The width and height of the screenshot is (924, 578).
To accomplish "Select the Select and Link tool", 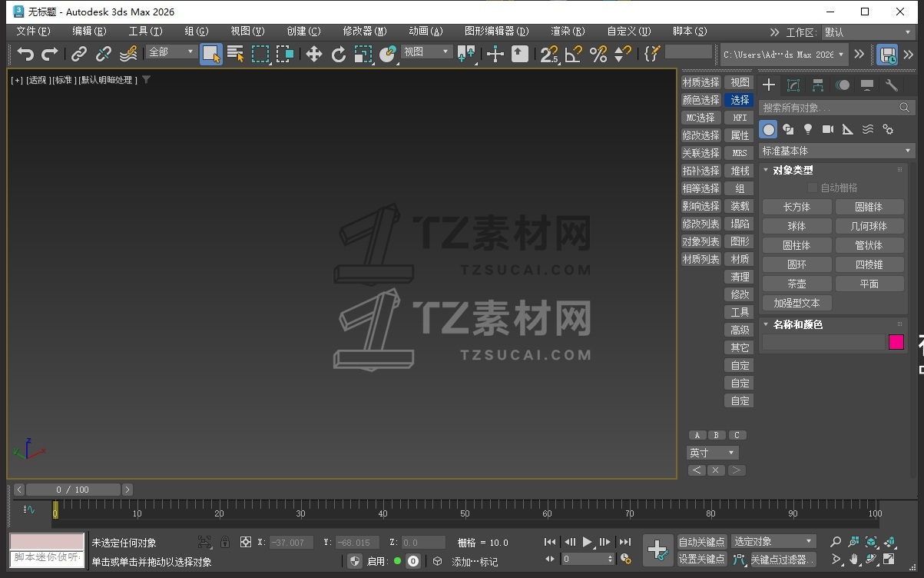I will pyautogui.click(x=79, y=54).
